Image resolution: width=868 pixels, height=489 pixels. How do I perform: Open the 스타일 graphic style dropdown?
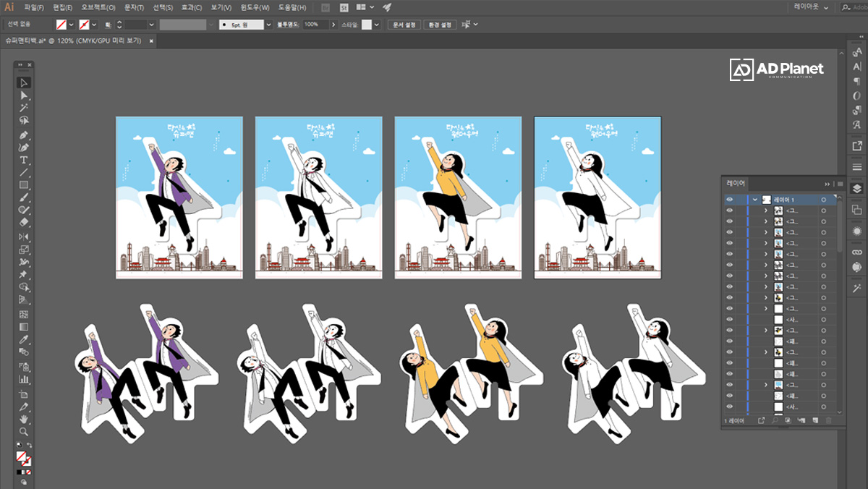[x=377, y=24]
